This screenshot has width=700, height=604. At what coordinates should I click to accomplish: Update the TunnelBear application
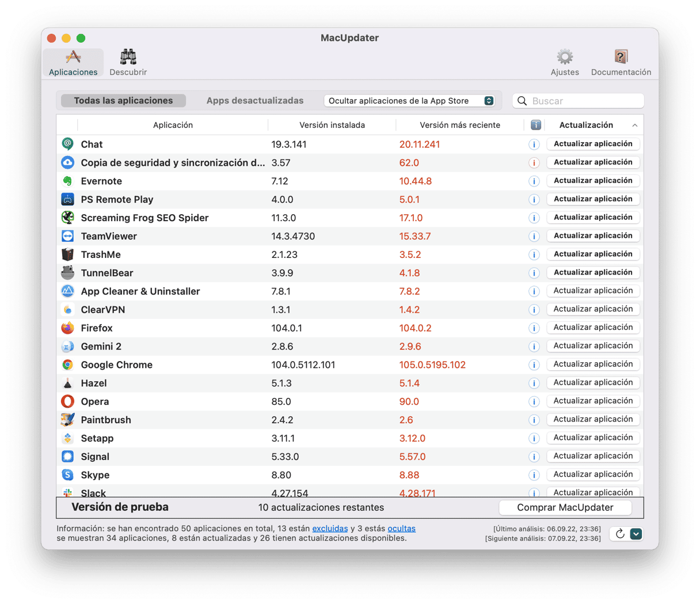coord(593,272)
